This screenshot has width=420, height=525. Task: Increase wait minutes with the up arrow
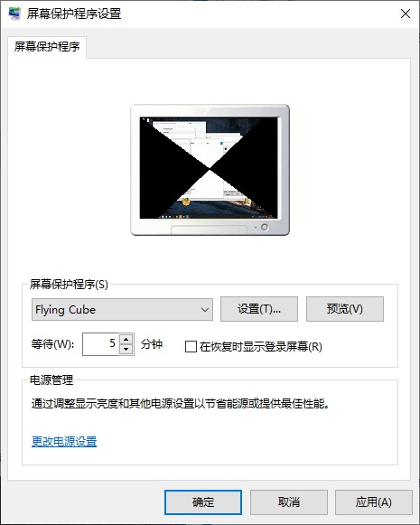click(x=126, y=339)
